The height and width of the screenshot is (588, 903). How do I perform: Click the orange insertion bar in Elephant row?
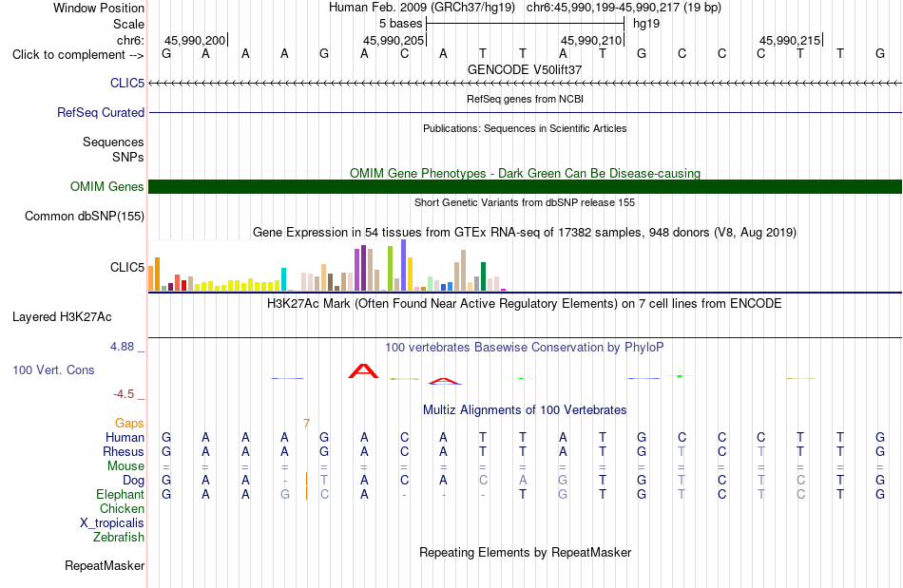coord(306,494)
